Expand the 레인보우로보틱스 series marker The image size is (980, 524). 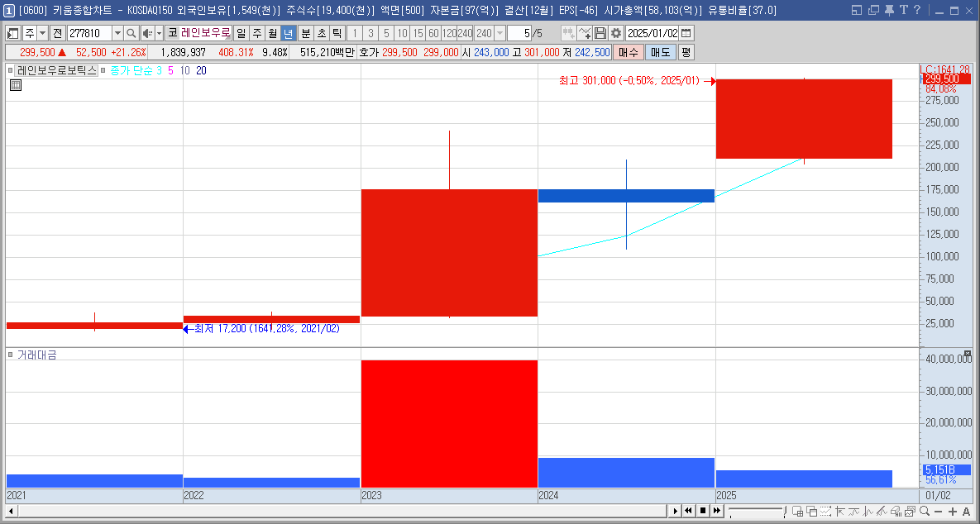tap(10, 70)
